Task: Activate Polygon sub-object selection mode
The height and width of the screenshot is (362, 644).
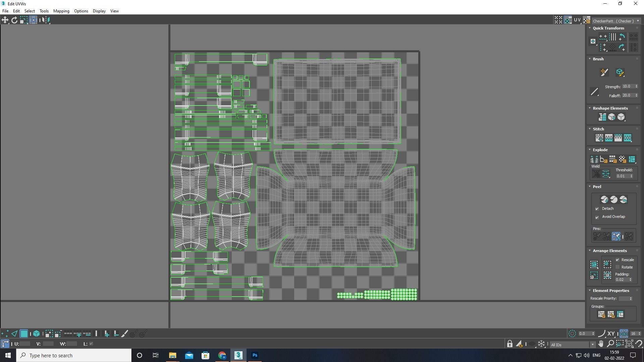Action: point(24,334)
